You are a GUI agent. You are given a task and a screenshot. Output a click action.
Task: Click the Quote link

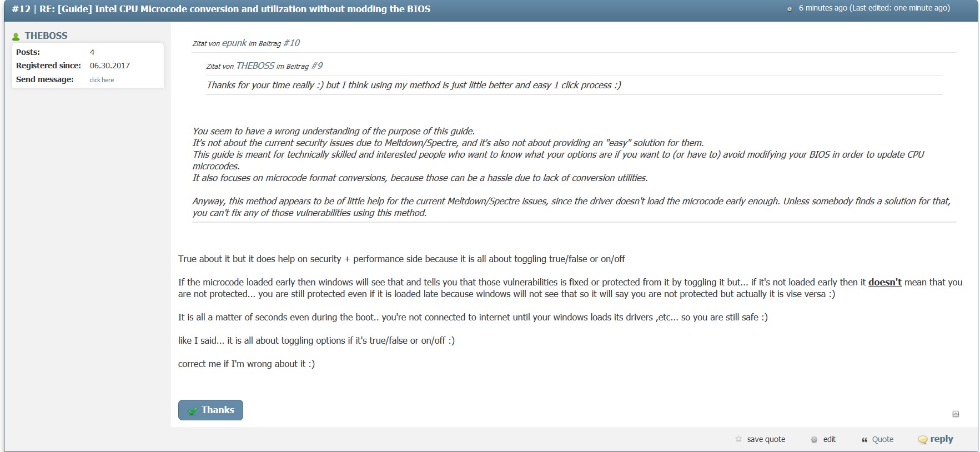pos(882,439)
